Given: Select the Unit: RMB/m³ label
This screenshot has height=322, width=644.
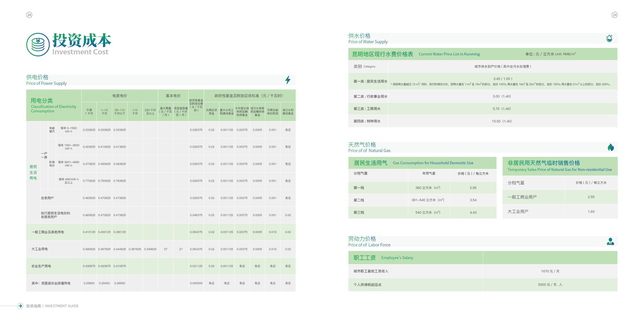Looking at the screenshot, I should tap(565, 54).
